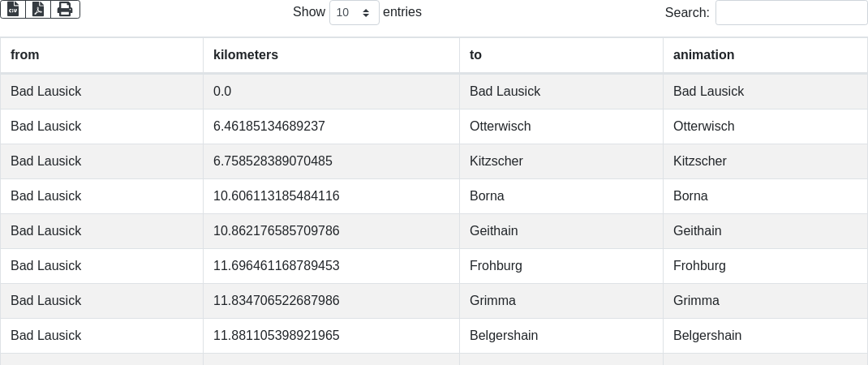Sort by the 'kilometers' column header
Image resolution: width=868 pixels, height=365 pixels.
point(246,55)
